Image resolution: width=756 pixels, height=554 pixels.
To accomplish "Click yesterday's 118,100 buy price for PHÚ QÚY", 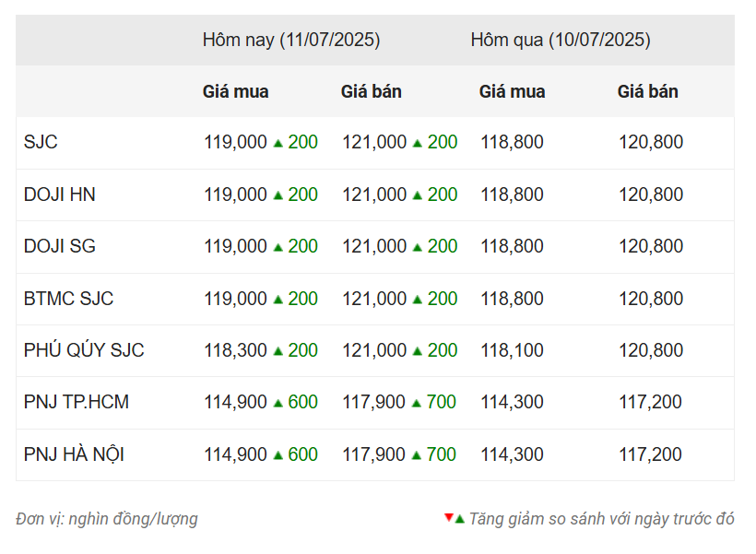I will (512, 350).
